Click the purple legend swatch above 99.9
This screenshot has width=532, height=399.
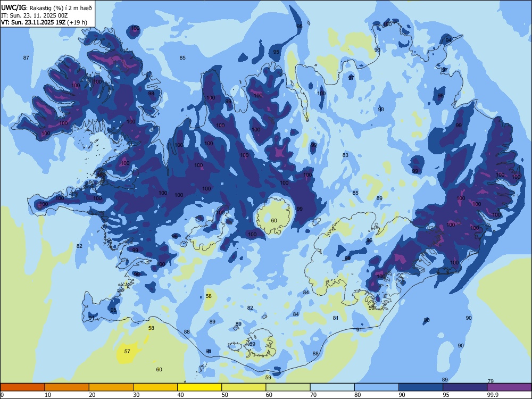[509, 387]
